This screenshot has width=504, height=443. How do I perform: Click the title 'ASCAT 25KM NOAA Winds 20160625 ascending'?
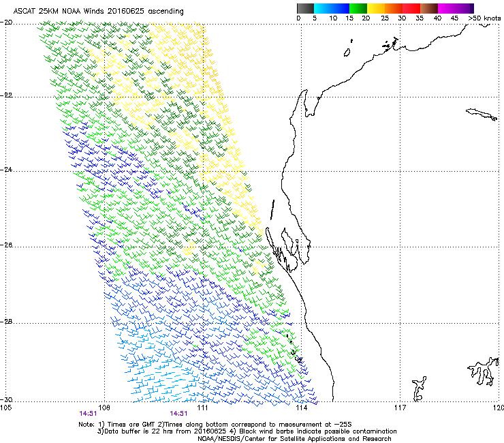coord(98,12)
